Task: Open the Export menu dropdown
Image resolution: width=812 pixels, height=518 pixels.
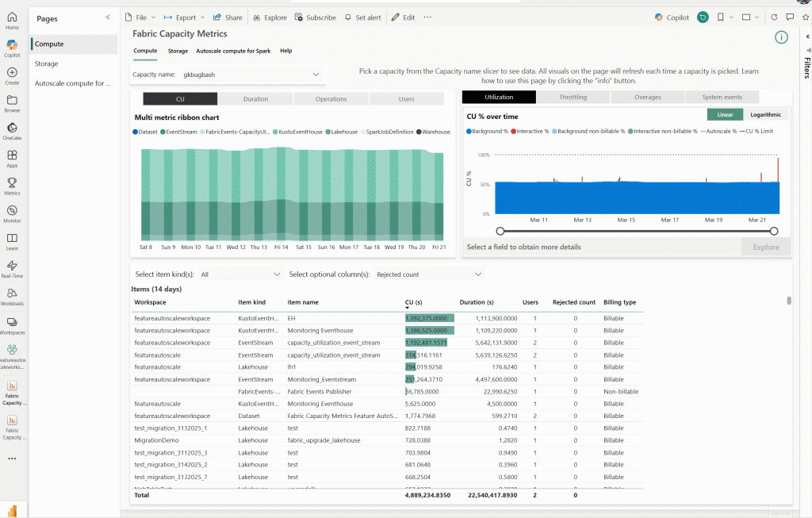Action: (184, 17)
